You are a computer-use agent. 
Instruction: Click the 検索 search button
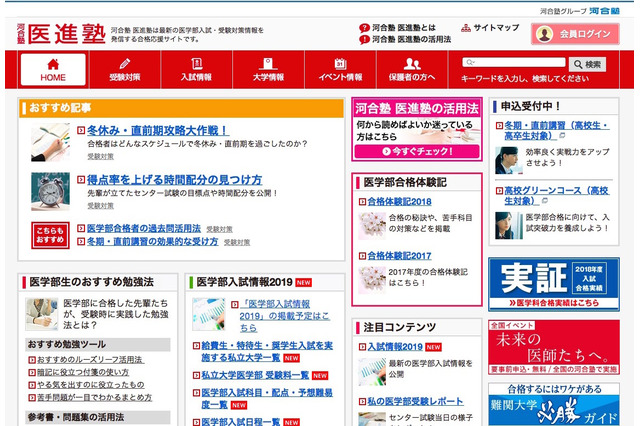587,64
